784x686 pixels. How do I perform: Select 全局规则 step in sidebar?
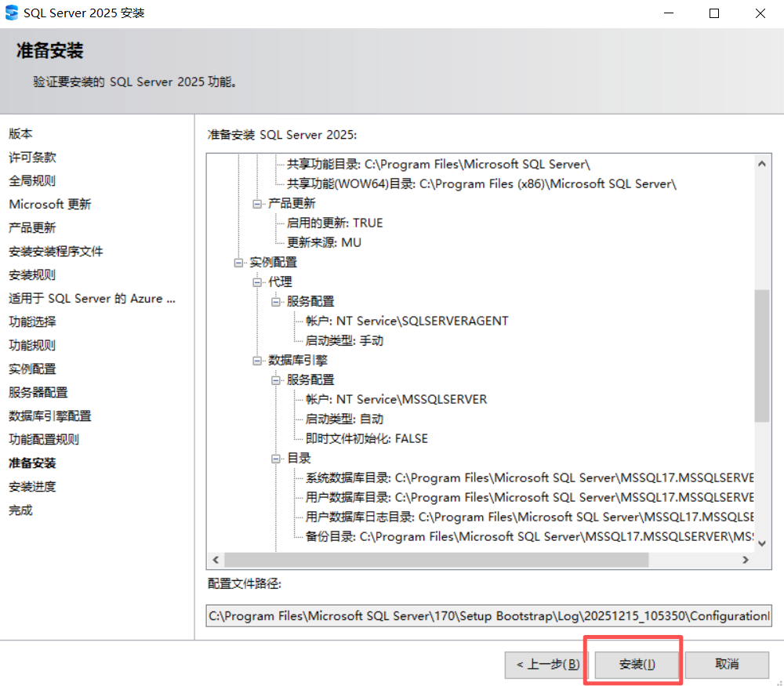pos(32,180)
